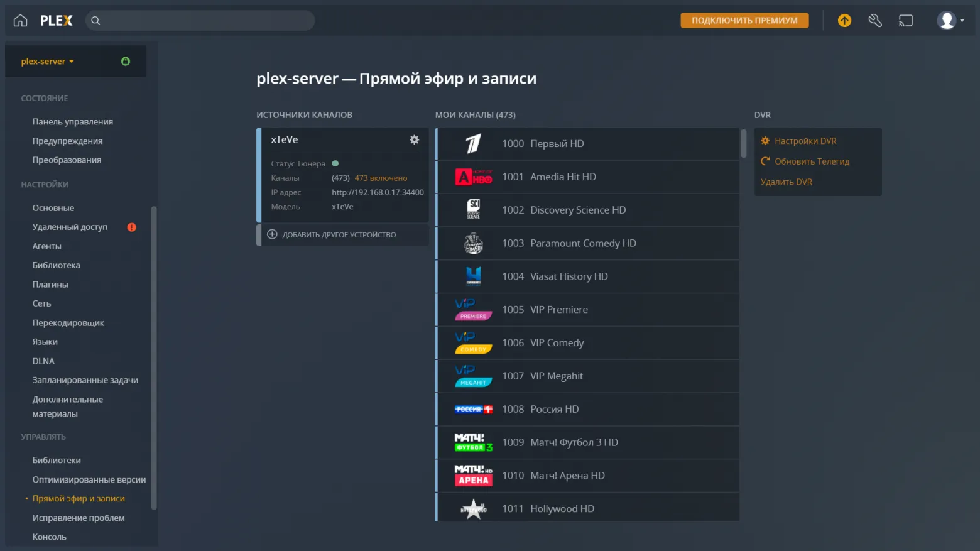The width and height of the screenshot is (980, 551).
Task: Click Настройки DVR link
Action: pyautogui.click(x=805, y=141)
